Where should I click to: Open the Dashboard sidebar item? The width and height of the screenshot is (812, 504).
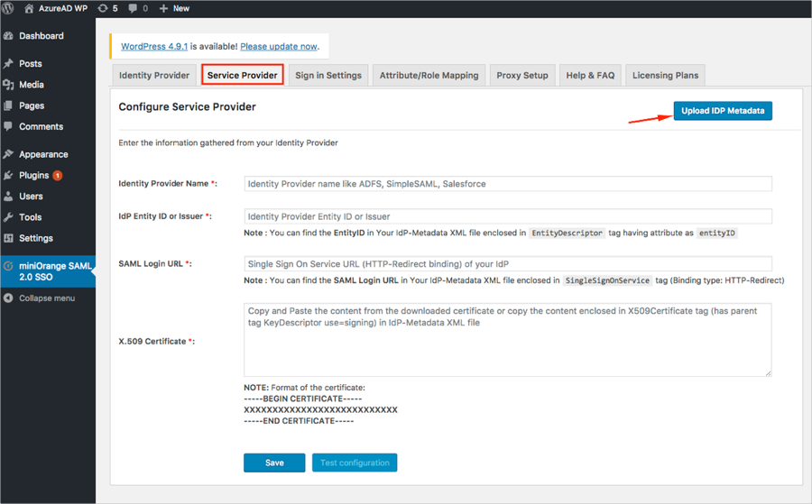(x=41, y=36)
